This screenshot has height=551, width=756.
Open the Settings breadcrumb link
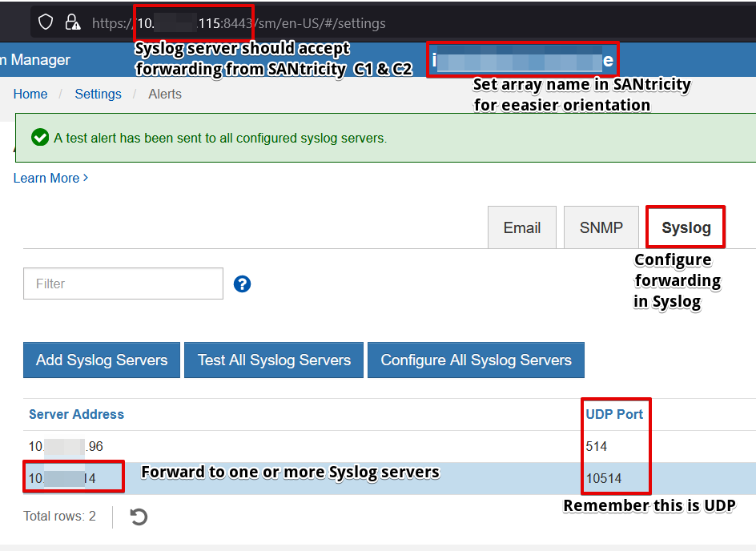tap(98, 94)
